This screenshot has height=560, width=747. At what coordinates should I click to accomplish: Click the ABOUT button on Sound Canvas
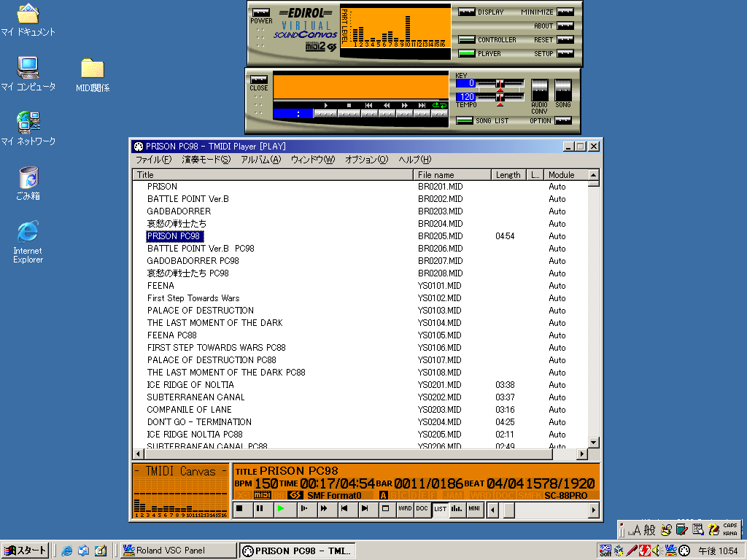(565, 26)
